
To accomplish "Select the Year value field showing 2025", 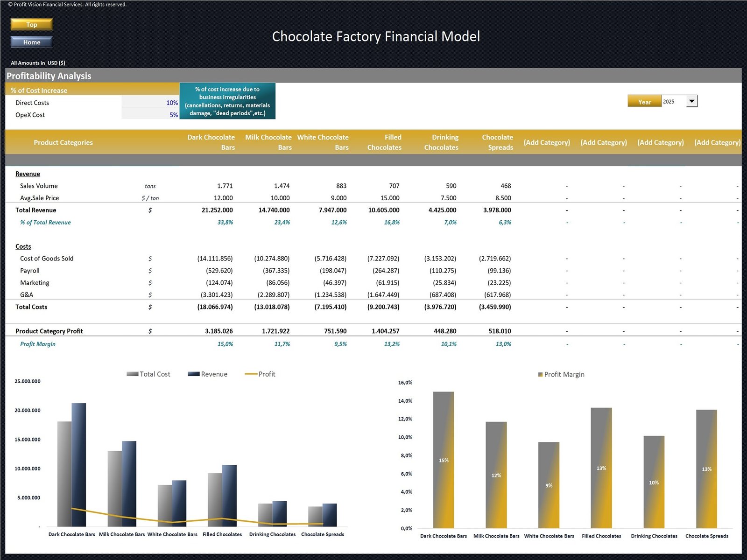I will point(673,101).
